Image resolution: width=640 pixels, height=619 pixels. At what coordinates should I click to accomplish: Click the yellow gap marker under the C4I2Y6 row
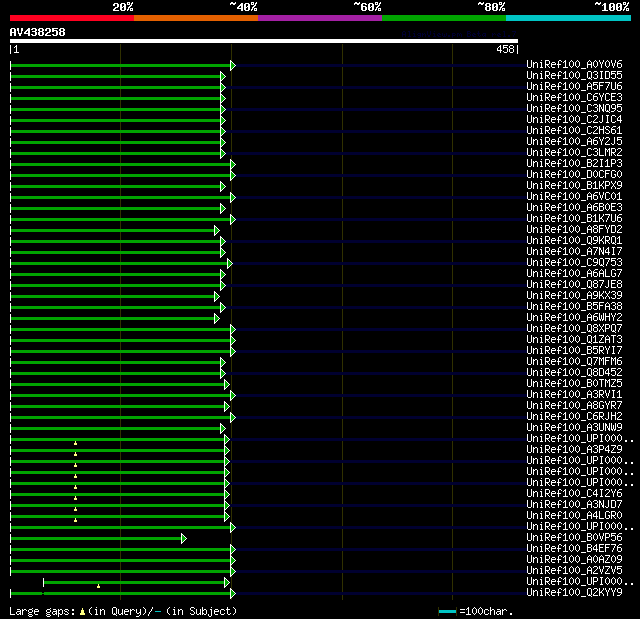[x=76, y=498]
